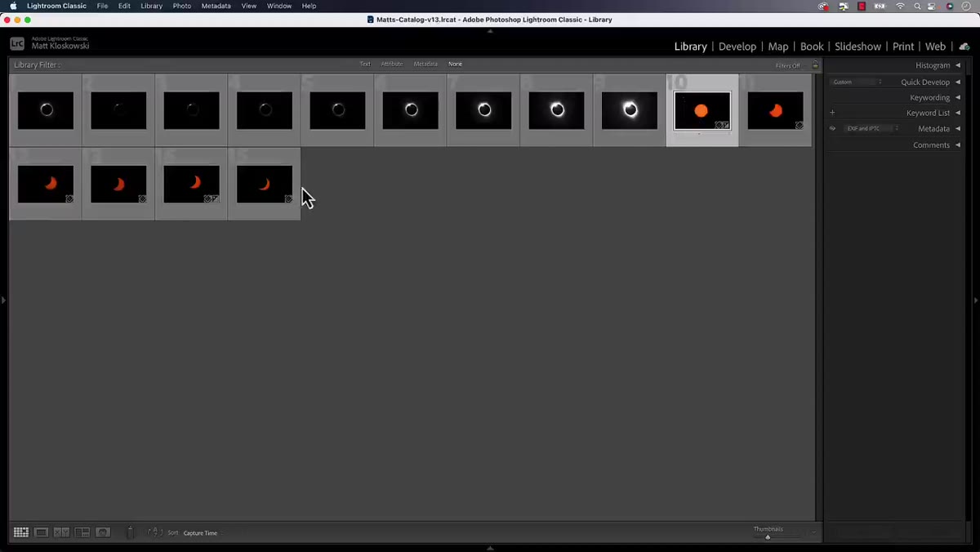The image size is (980, 552).
Task: Switch to Loupe view icon in toolbar
Action: tap(42, 532)
